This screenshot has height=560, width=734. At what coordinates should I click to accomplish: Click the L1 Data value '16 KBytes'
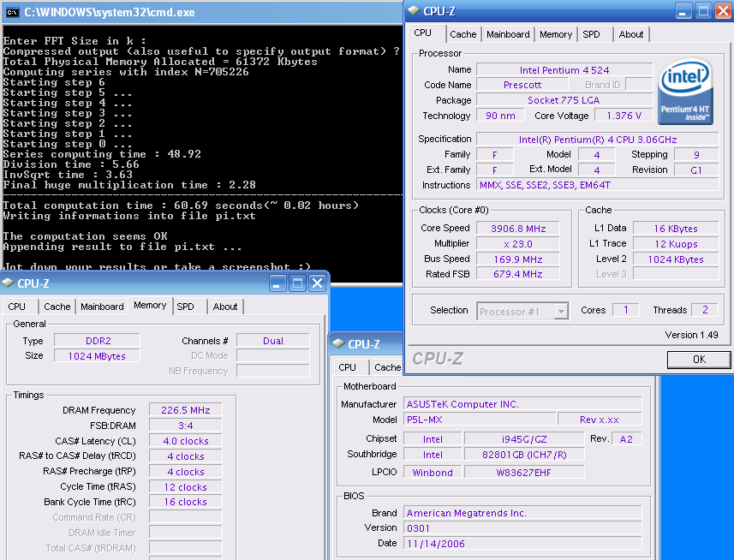676,229
